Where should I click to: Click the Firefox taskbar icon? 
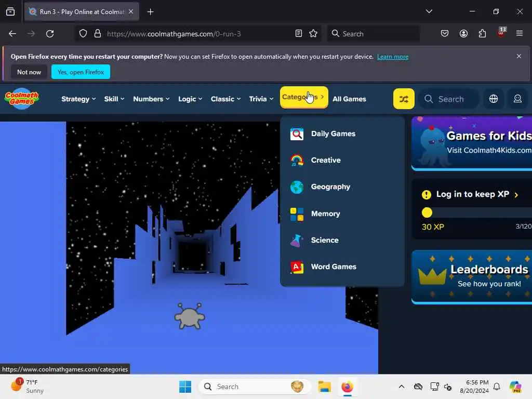click(x=347, y=387)
